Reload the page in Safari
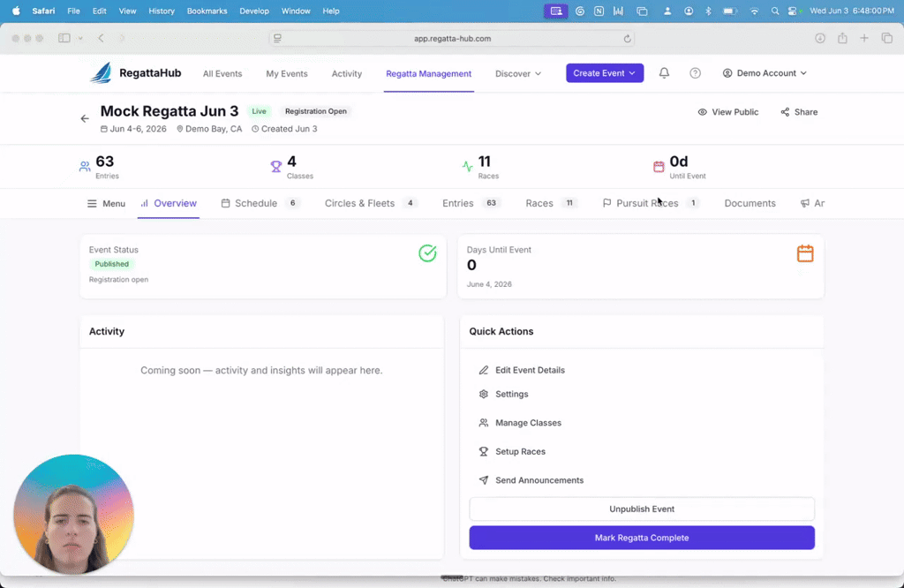 [628, 39]
